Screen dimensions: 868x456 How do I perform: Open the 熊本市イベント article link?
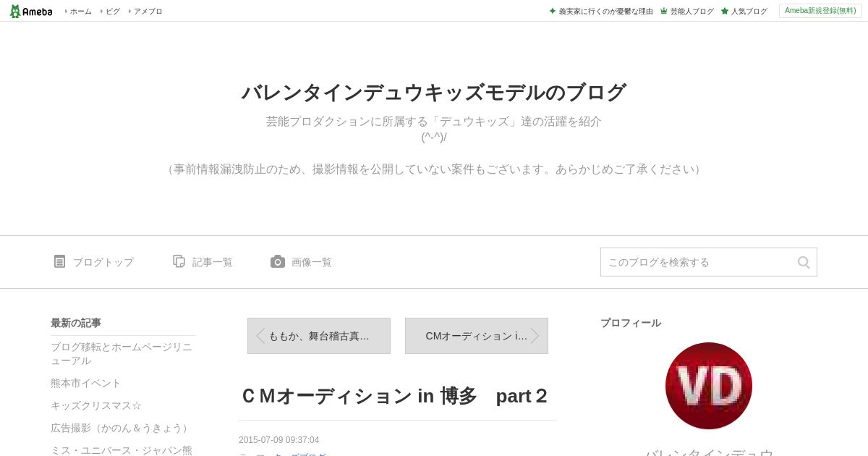pos(86,383)
